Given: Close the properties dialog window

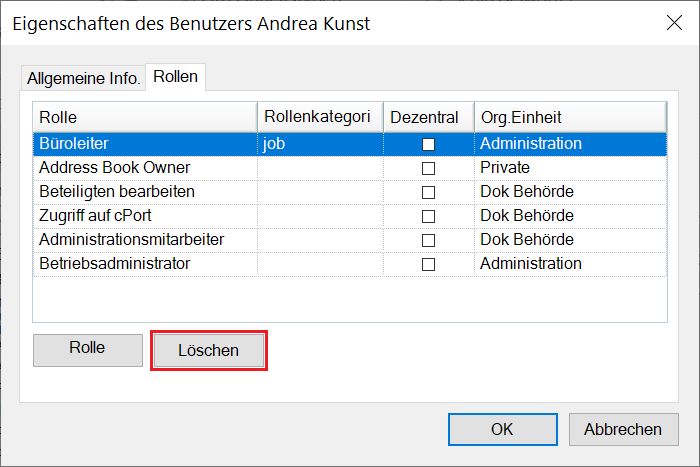Looking at the screenshot, I should 670,22.
